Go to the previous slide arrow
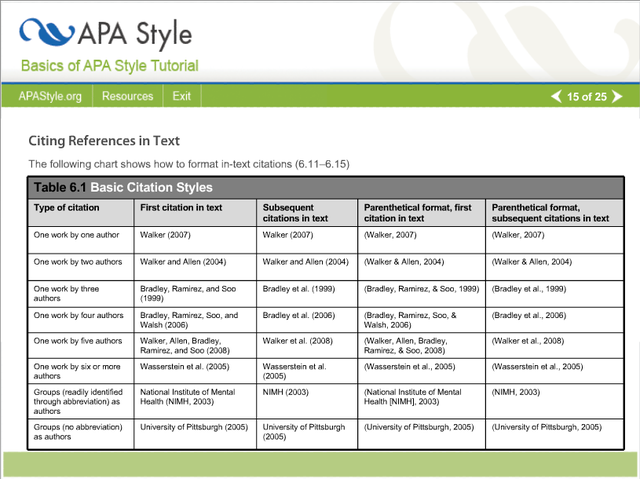 pyautogui.click(x=556, y=97)
